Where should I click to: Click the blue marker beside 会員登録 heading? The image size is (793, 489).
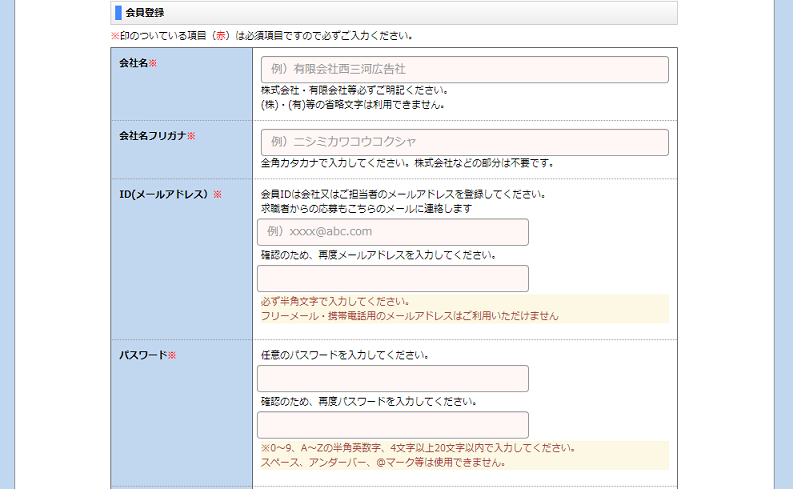pyautogui.click(x=118, y=13)
